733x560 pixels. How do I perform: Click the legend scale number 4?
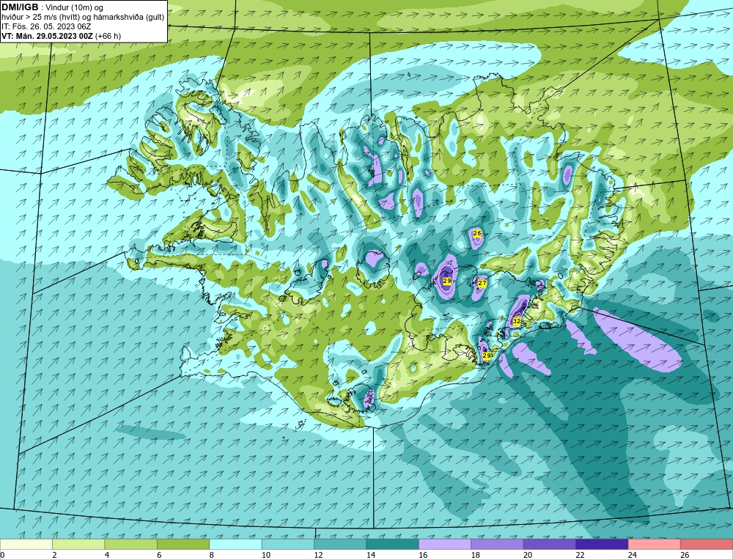(107, 555)
